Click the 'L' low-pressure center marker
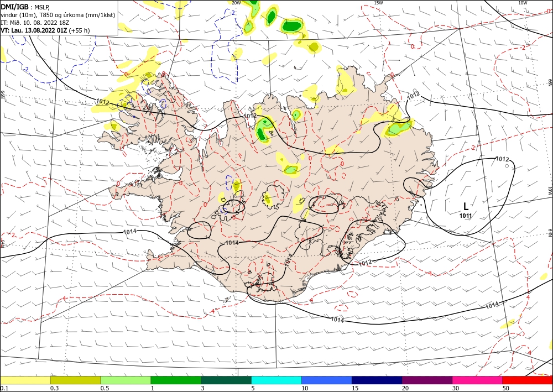The height and width of the screenshot is (392, 553). point(466,207)
